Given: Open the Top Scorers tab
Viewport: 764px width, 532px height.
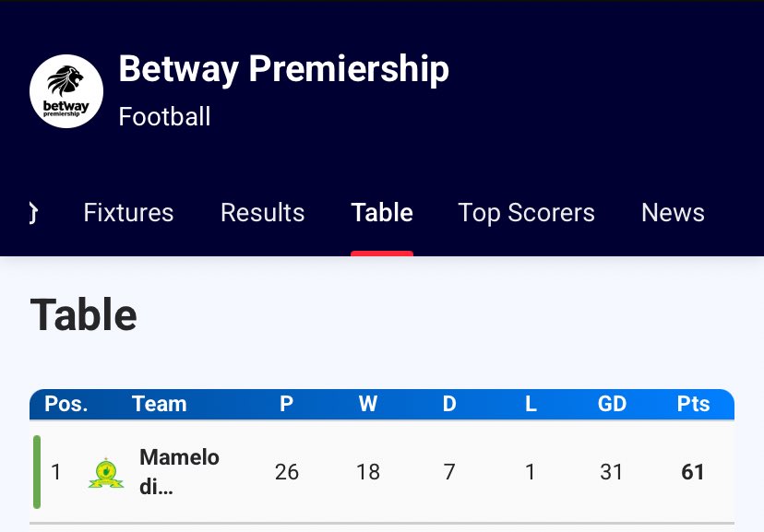Looking at the screenshot, I should 526,213.
